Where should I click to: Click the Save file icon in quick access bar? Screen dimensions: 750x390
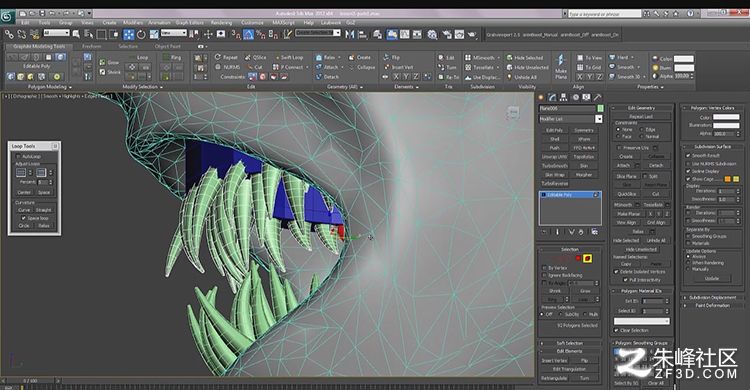pos(42,13)
